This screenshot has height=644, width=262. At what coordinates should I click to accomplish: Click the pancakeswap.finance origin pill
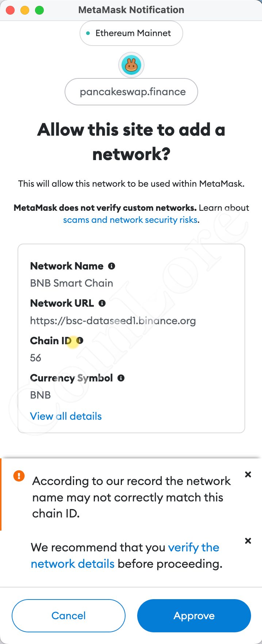coord(131,92)
